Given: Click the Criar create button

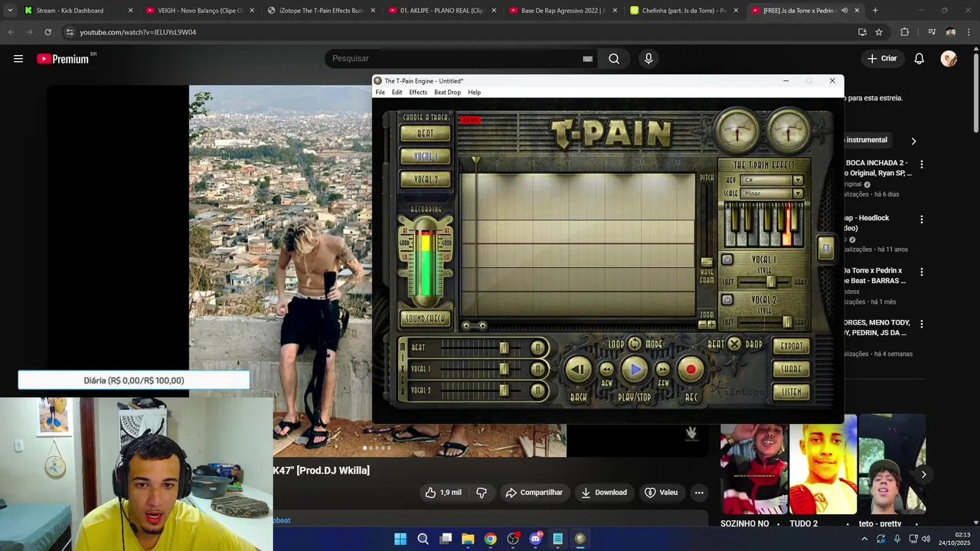Looking at the screenshot, I should (x=881, y=58).
